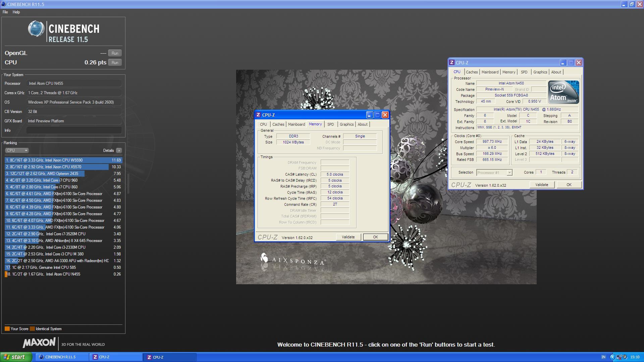The image size is (644, 362).
Task: Open Memory tab in right CPU-Z window
Action: tap(509, 72)
